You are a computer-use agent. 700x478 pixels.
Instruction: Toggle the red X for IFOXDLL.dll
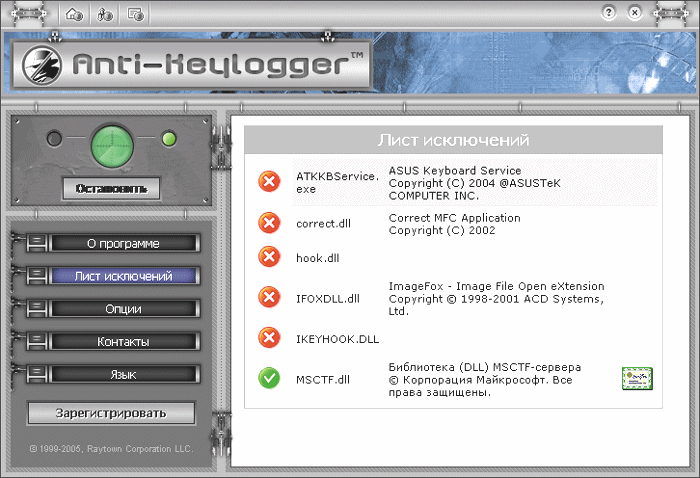(269, 297)
